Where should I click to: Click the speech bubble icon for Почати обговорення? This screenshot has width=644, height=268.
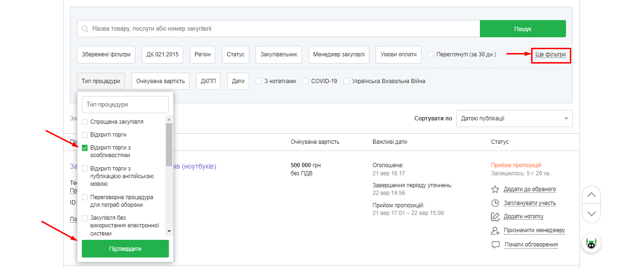tap(495, 245)
